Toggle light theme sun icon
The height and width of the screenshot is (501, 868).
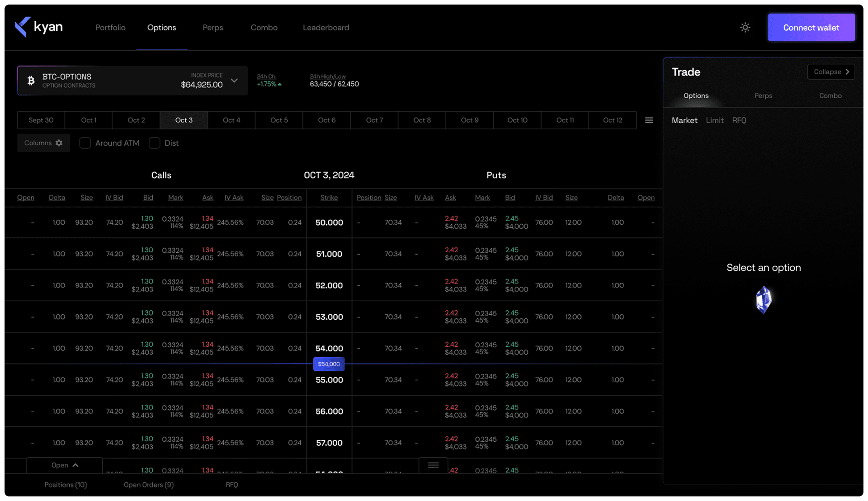745,28
